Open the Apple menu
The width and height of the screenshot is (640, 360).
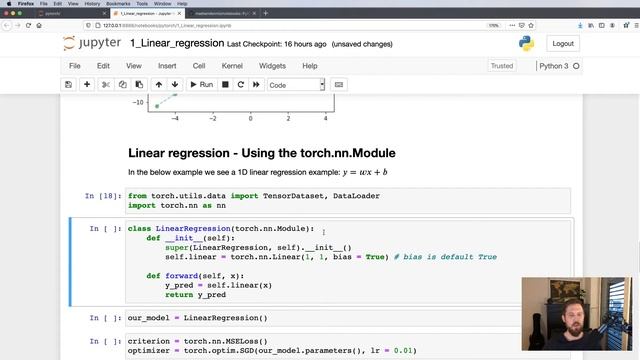(9, 4)
